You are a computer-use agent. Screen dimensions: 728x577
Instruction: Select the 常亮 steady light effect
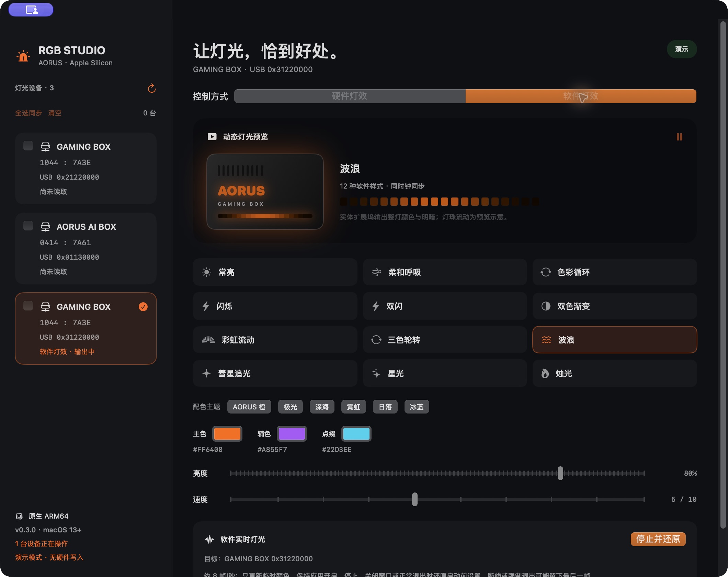coord(275,272)
